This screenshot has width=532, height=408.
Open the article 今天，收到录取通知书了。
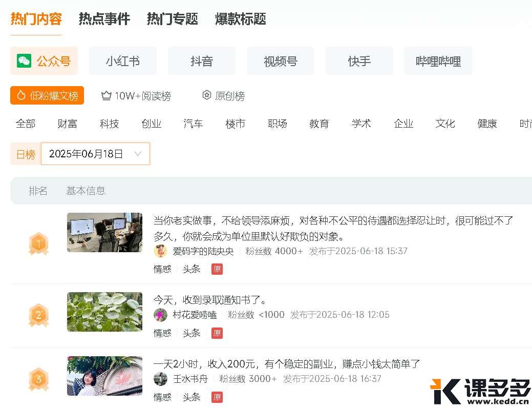tap(210, 300)
